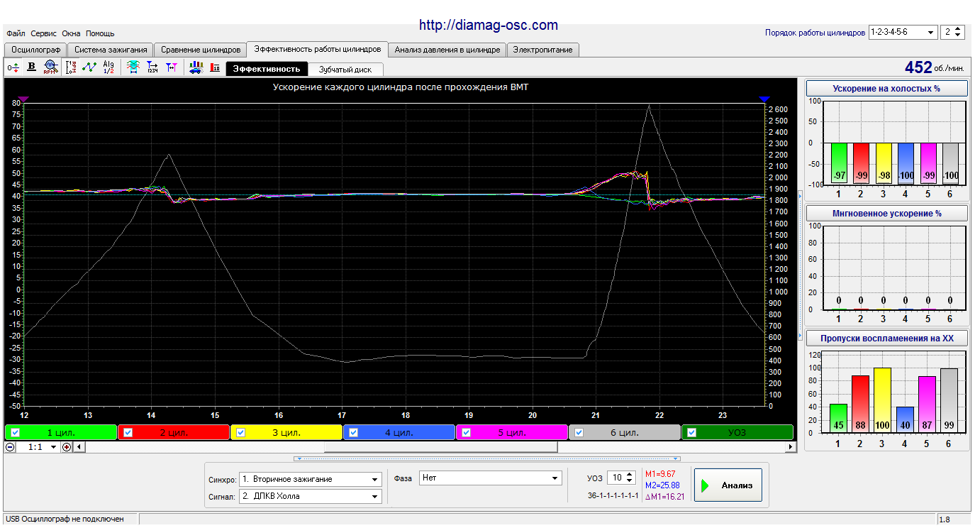980x528 pixels.
Task: Click the cyan waveform smoothing icon
Action: click(133, 67)
